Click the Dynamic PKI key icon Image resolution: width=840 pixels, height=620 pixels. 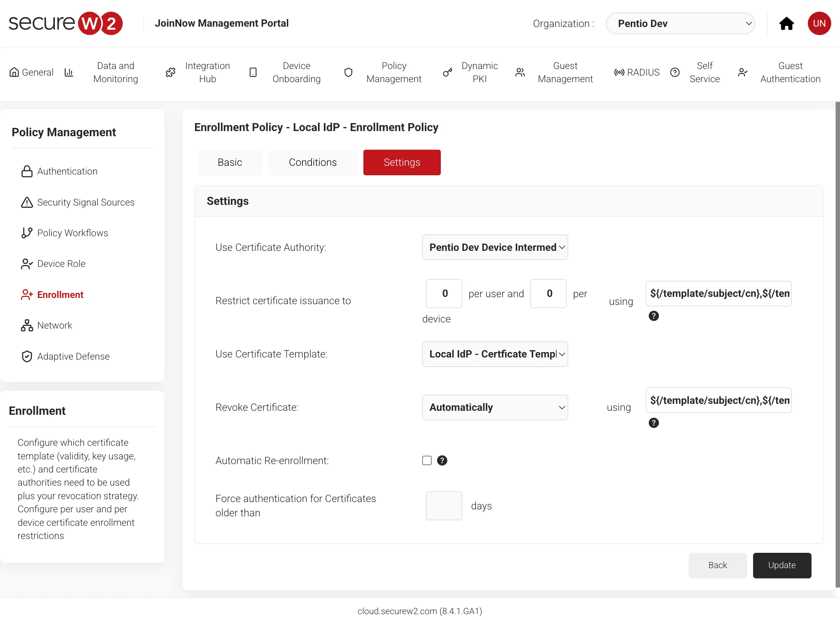pyautogui.click(x=447, y=72)
